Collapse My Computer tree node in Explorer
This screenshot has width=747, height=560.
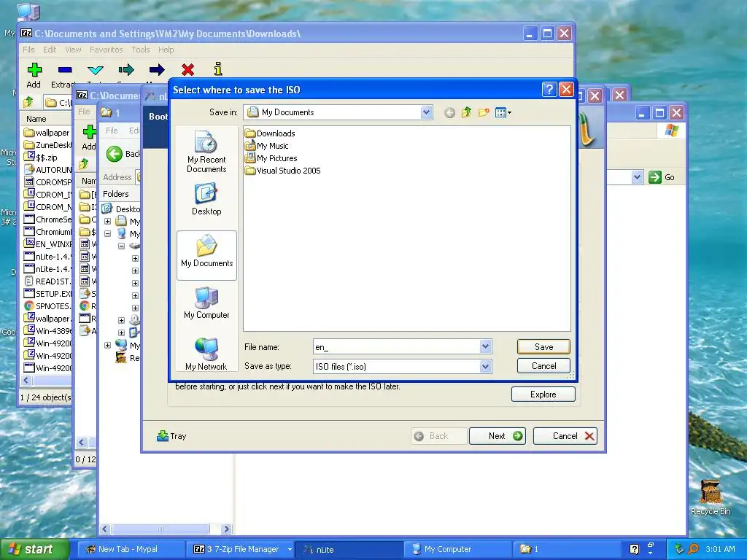pos(108,234)
